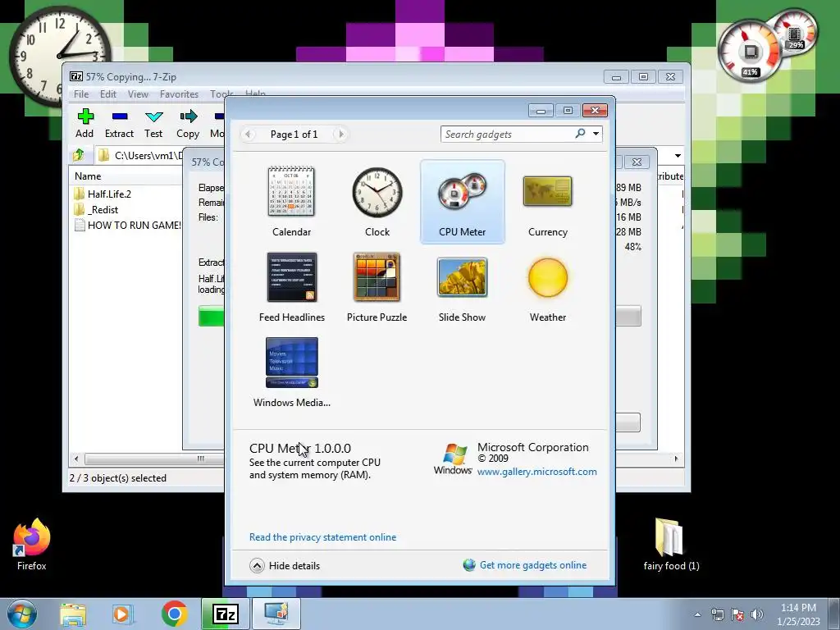The width and height of the screenshot is (840, 630).
Task: Click Get more gadgets online link
Action: (x=533, y=565)
